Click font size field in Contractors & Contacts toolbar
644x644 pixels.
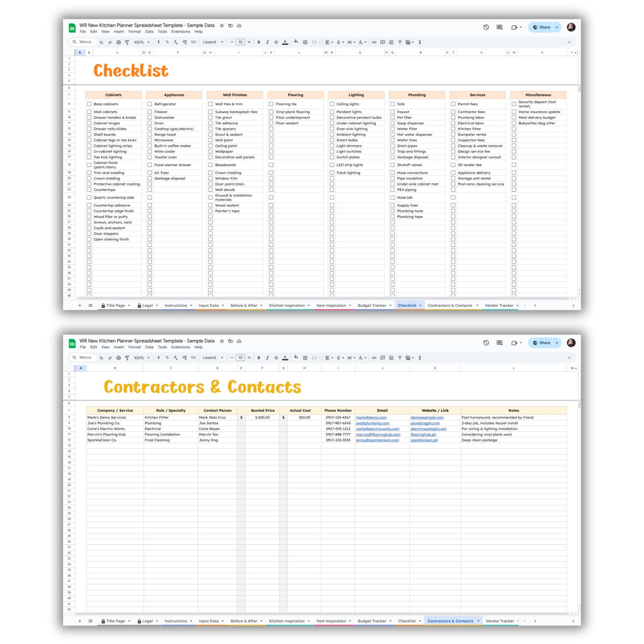[240, 358]
